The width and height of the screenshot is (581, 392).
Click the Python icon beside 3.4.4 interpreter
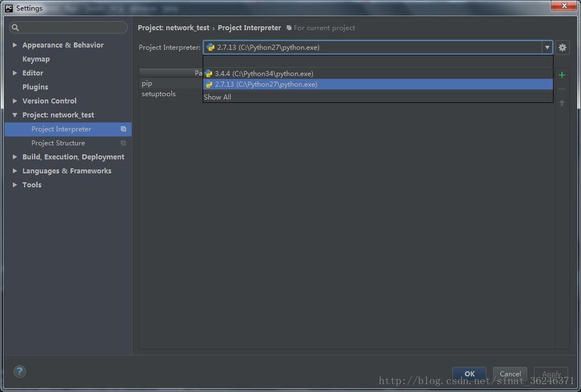[x=209, y=74]
